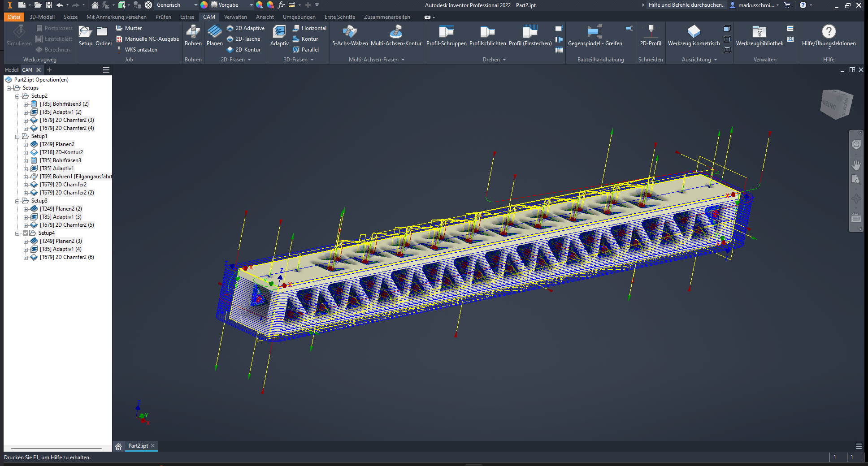Image resolution: width=868 pixels, height=466 pixels.
Task: Select [T249] Planen2 under Setup1
Action: click(x=57, y=144)
